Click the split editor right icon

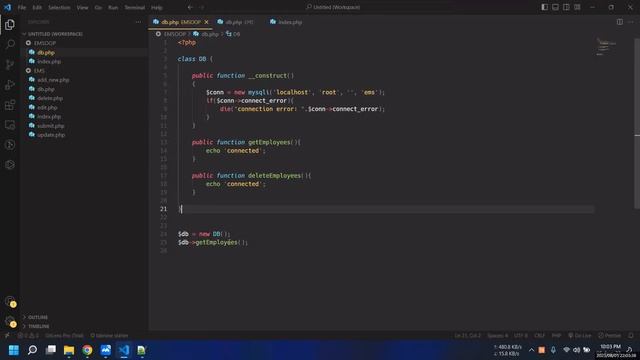tap(620, 22)
